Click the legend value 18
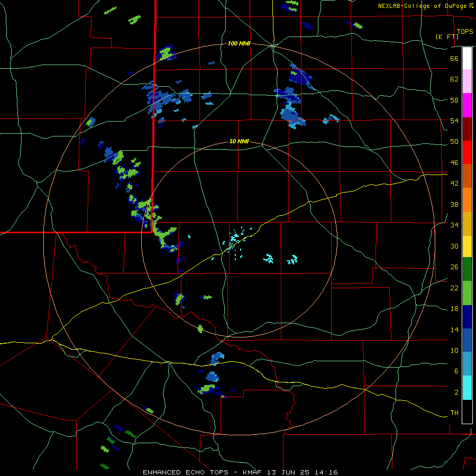This screenshot has height=476, width=476. 454,309
